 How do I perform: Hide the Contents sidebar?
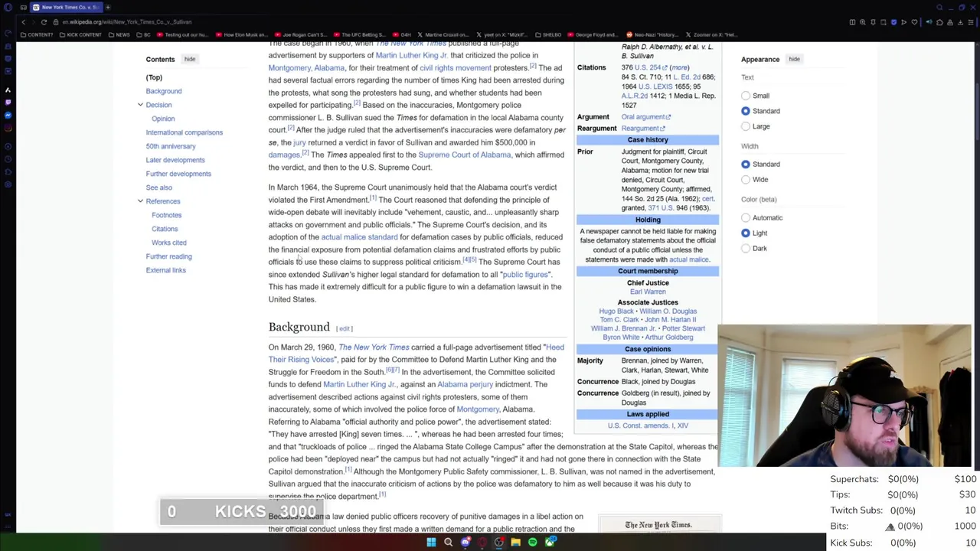click(x=190, y=59)
